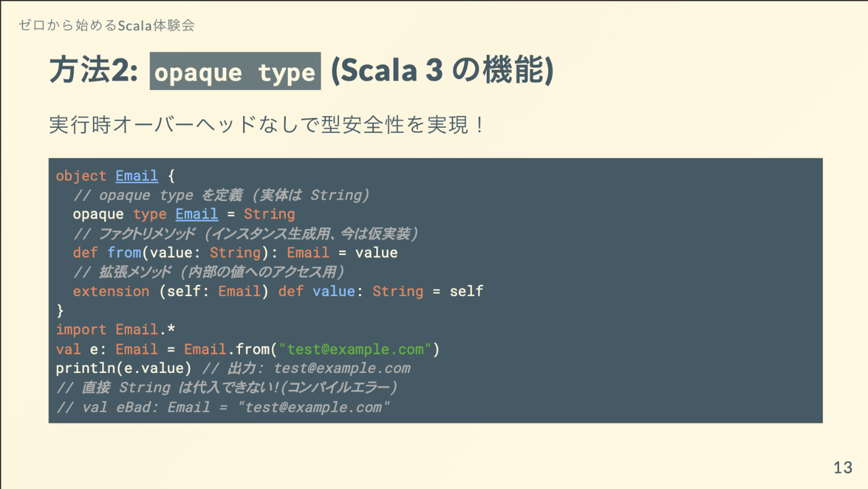Click the green string "test@example.com"
This screenshot has width=868, height=489.
355,349
